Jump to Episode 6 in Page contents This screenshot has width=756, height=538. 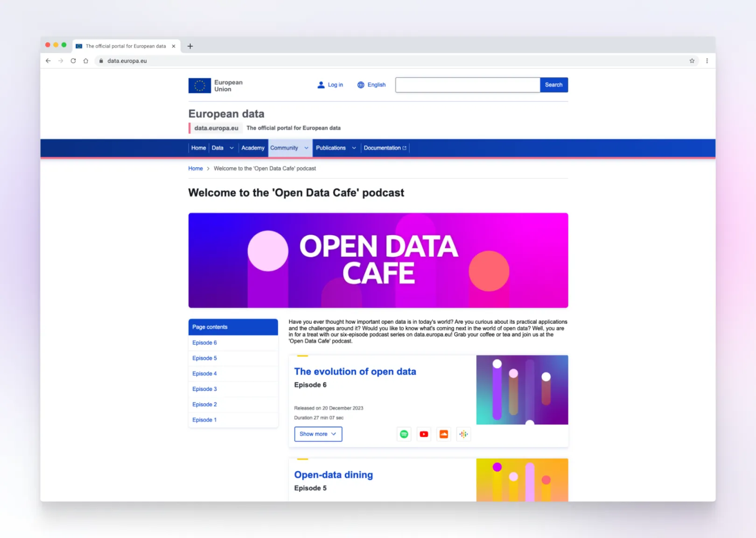(204, 343)
